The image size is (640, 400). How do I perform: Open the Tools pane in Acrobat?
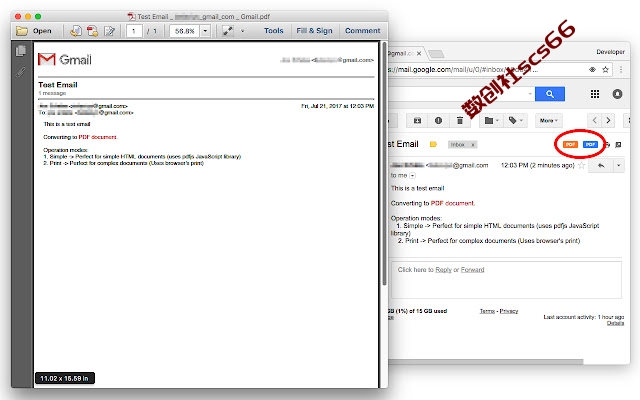tap(273, 31)
